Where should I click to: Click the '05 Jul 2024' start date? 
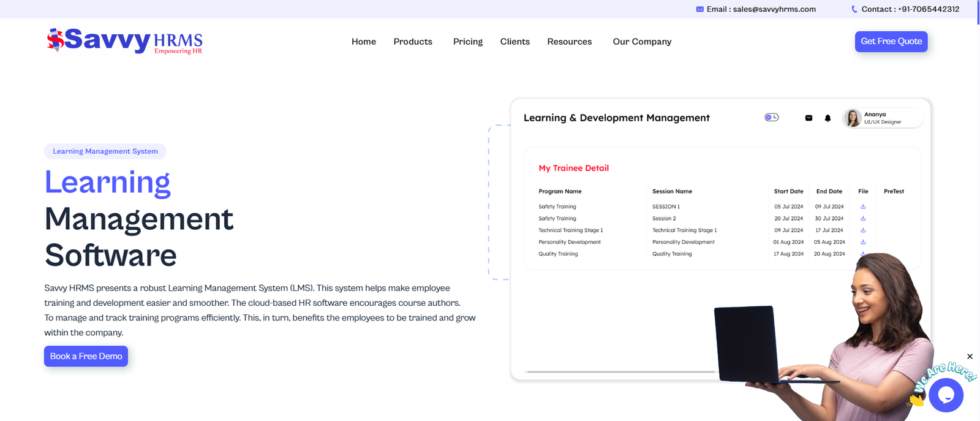pyautogui.click(x=788, y=207)
